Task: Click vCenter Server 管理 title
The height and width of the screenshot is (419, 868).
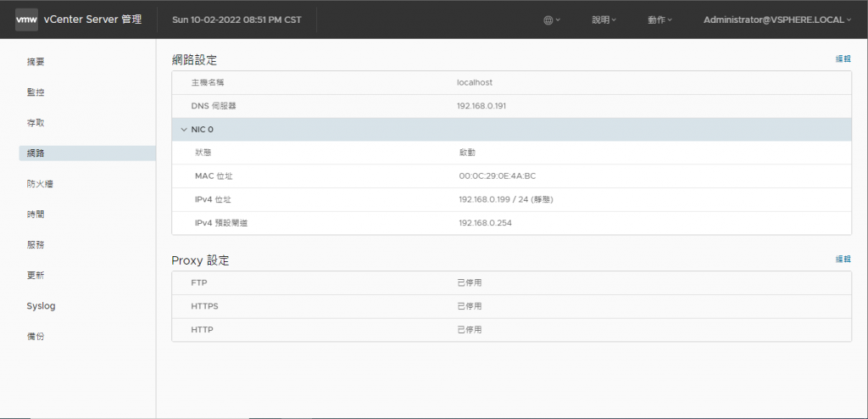Action: (x=92, y=20)
